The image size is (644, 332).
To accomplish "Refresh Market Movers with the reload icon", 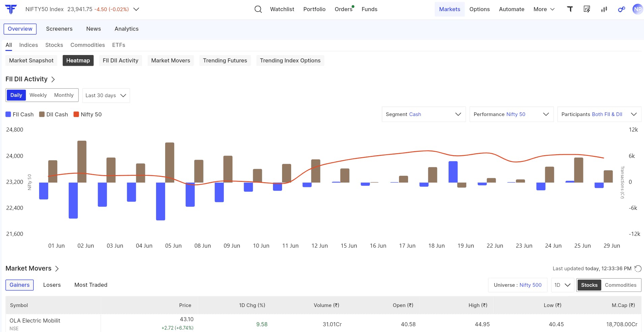I will 638,269.
